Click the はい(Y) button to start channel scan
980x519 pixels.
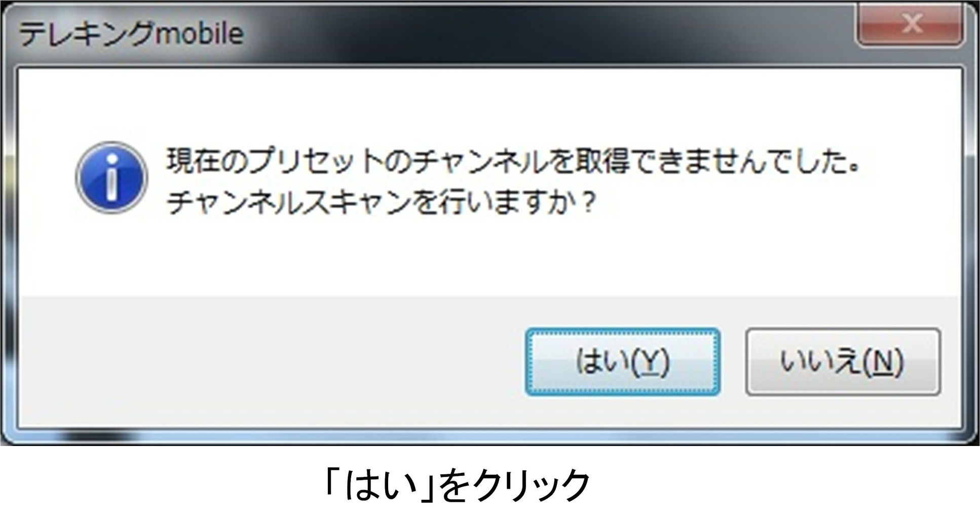coord(622,362)
